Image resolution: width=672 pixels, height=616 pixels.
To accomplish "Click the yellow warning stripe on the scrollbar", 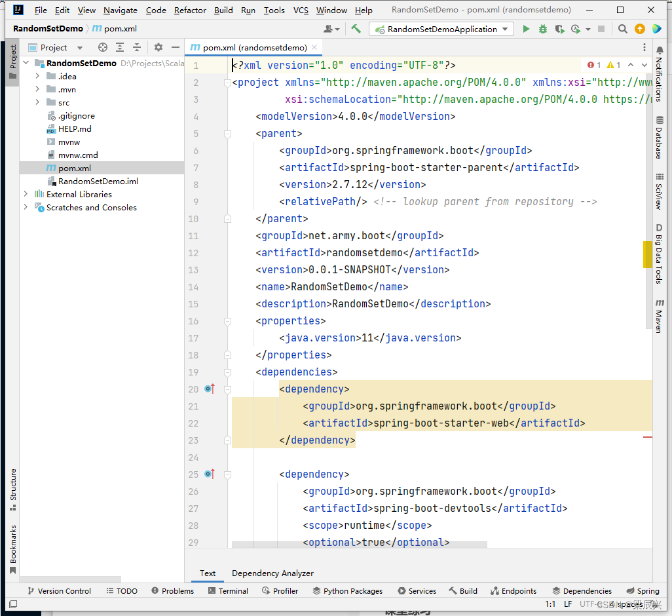I will (x=647, y=255).
